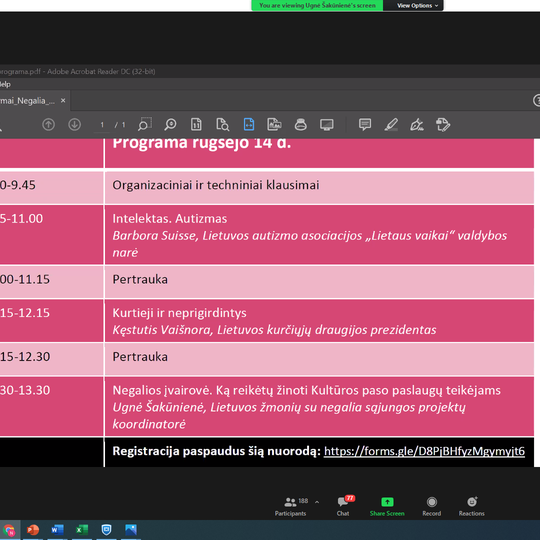540x540 pixels.
Task: Select the highlight text pen tool
Action: tap(391, 124)
